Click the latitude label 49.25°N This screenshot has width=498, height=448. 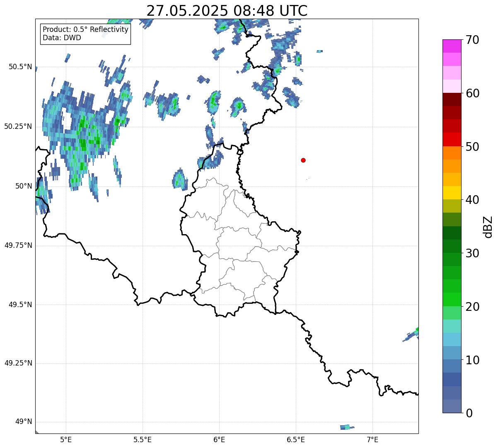(18, 363)
